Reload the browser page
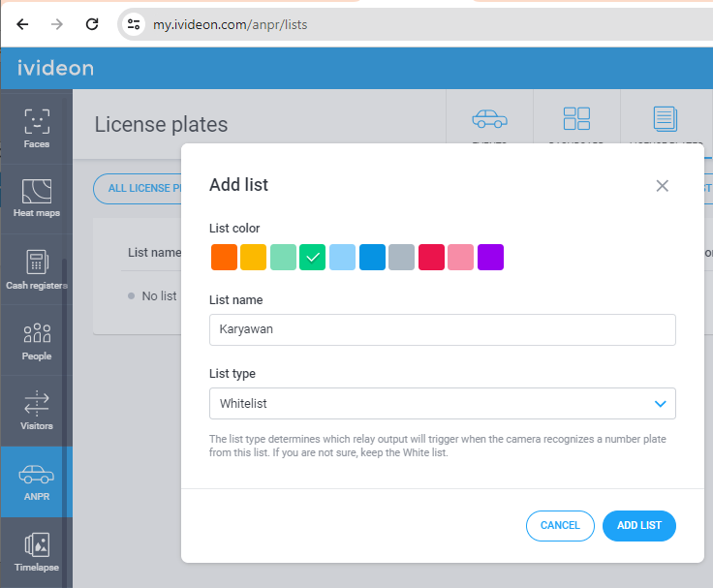Image resolution: width=713 pixels, height=588 pixels. click(x=92, y=24)
